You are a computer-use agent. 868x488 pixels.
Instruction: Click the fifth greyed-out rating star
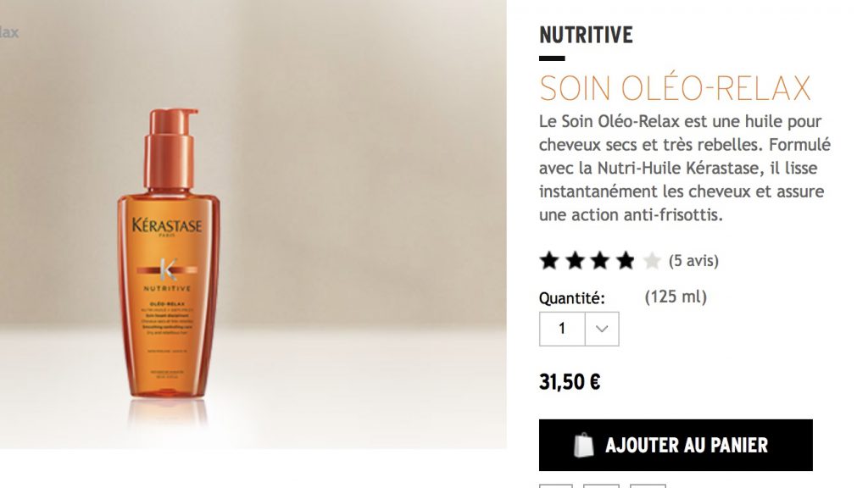(652, 260)
